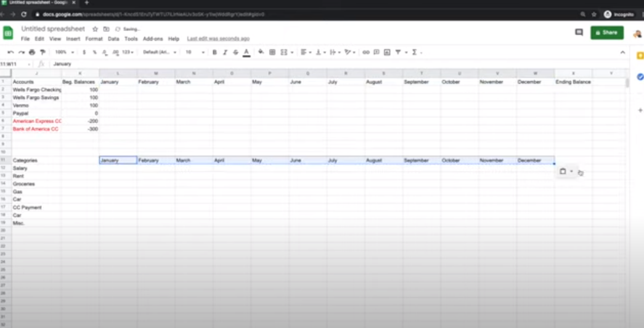This screenshot has width=644, height=328.
Task: Open a new browser tab
Action: tap(87, 3)
